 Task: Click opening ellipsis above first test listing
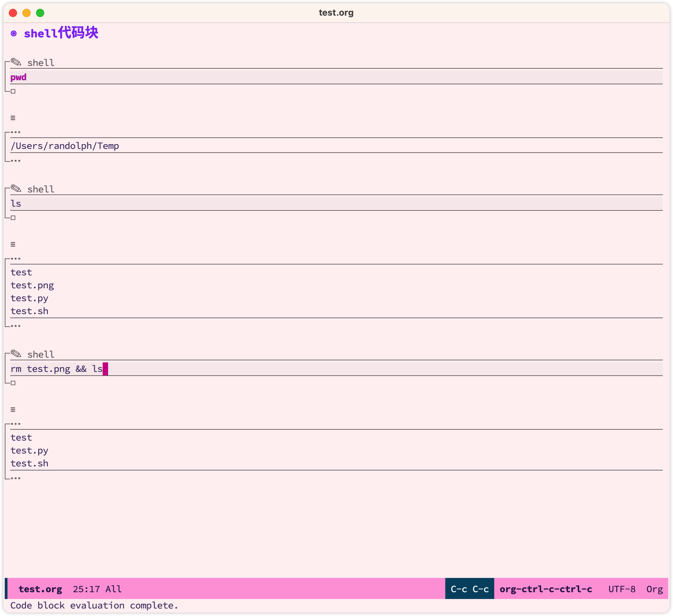(16, 259)
